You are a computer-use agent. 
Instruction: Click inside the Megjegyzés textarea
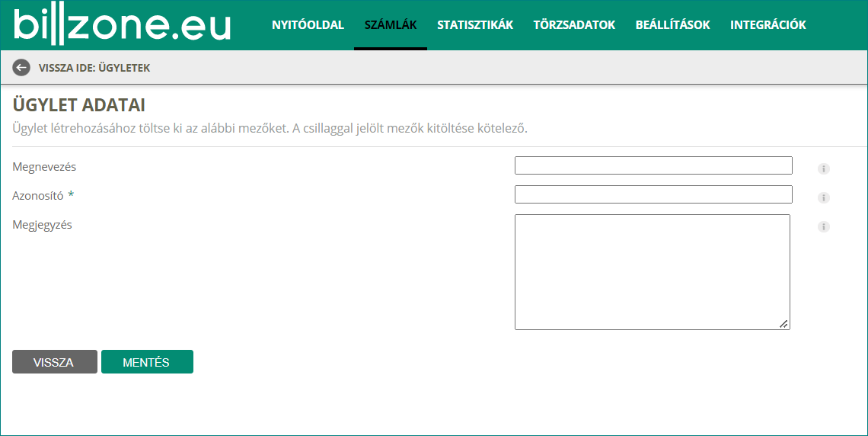[652, 272]
